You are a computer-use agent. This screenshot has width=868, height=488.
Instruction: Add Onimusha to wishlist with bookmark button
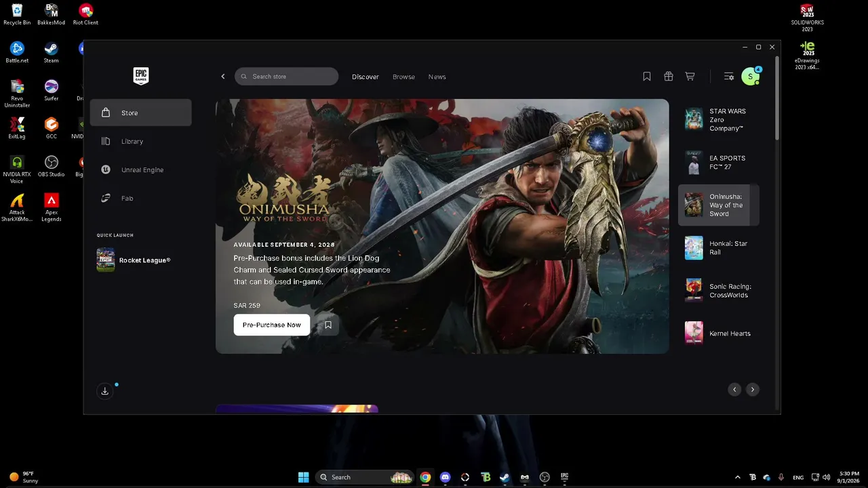[x=328, y=325]
